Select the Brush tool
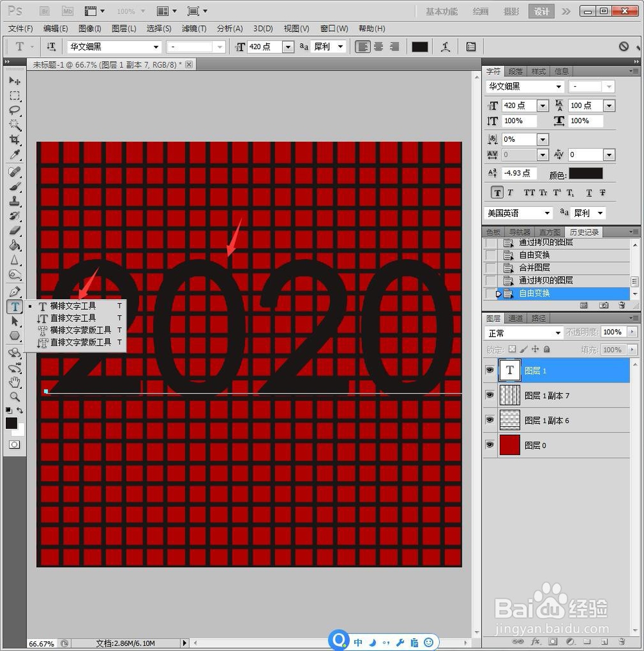Image resolution: width=644 pixels, height=651 pixels. [x=15, y=187]
